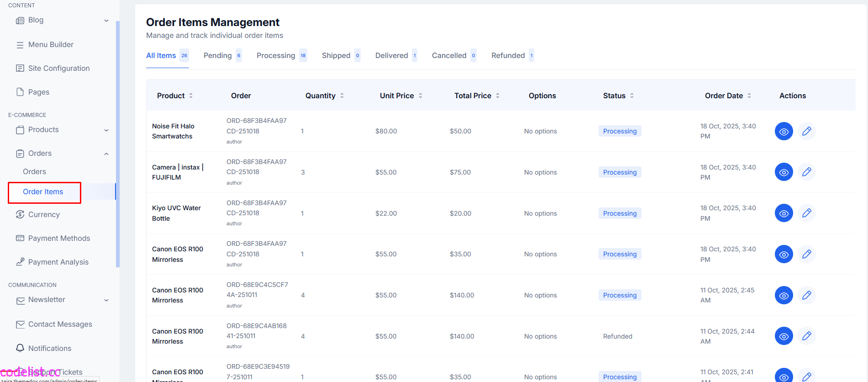Open Notifications in the sidebar
This screenshot has width=868, height=382.
click(50, 348)
